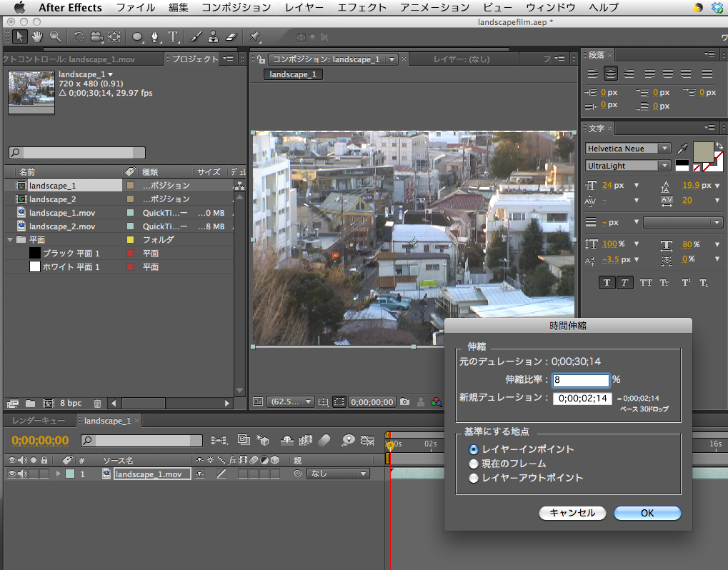
Task: Mute audio of landscape_1.mov layer
Action: (x=23, y=474)
